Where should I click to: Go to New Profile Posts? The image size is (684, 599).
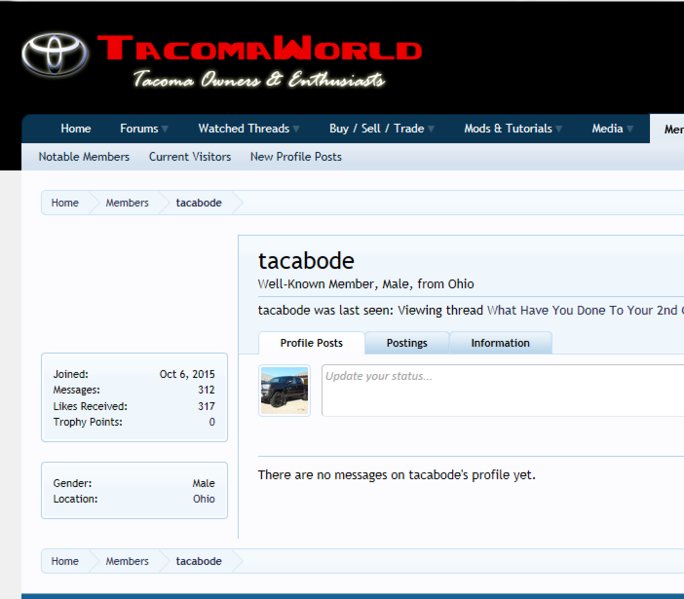296,157
